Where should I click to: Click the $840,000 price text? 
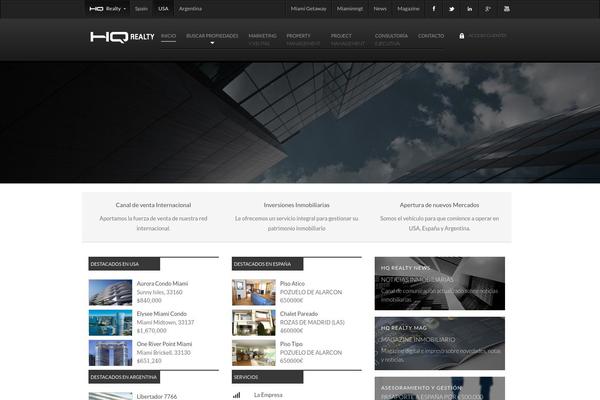click(148, 300)
